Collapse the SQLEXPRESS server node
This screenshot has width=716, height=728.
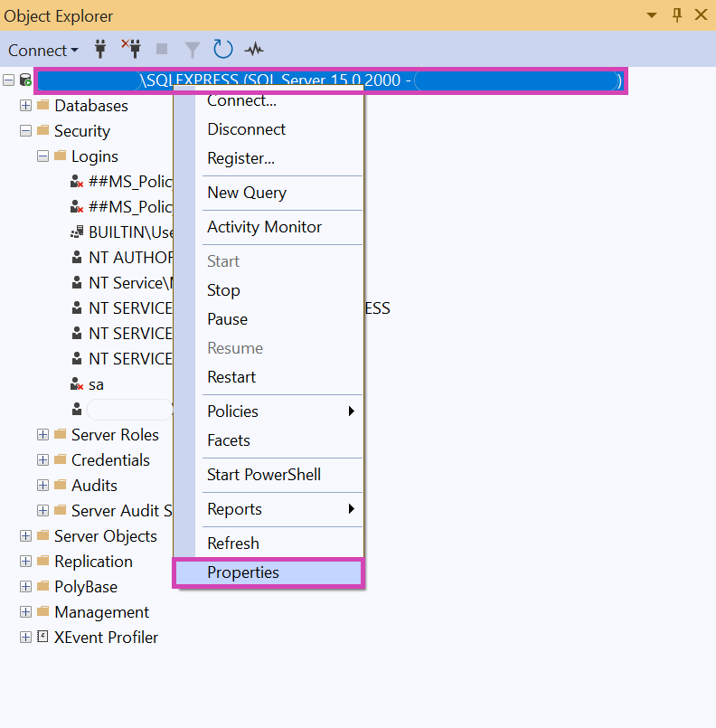[9, 80]
